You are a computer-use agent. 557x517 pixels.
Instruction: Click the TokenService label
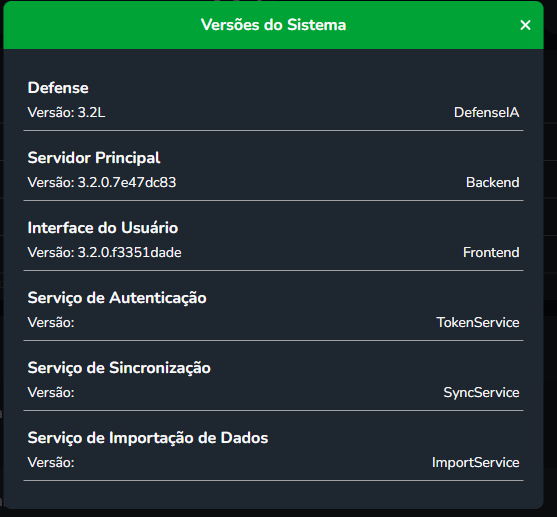coord(478,323)
